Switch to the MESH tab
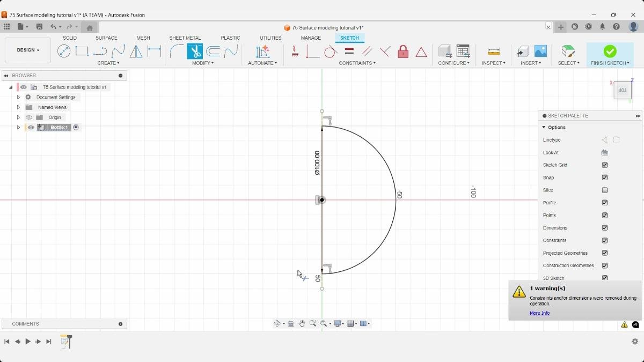 coord(143,38)
